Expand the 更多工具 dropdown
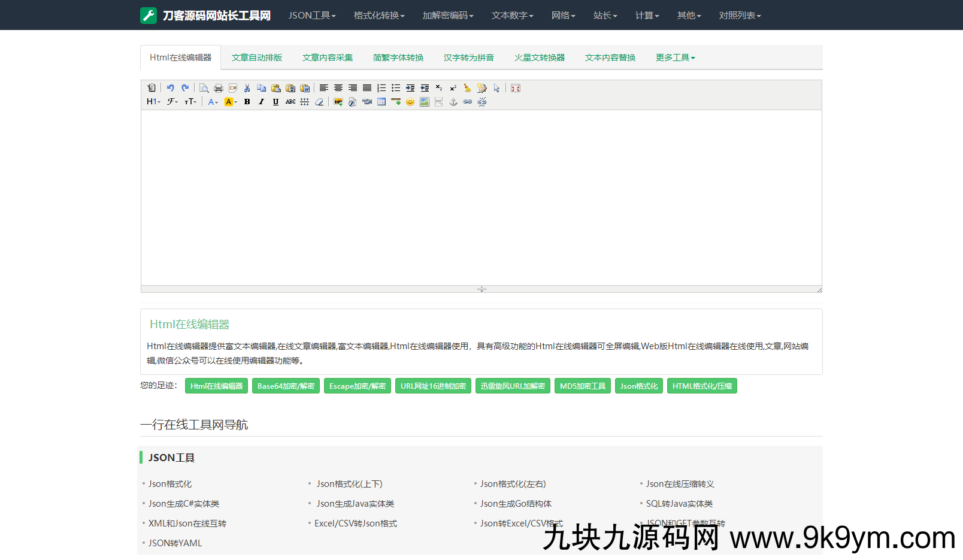The image size is (963, 560). pos(675,57)
